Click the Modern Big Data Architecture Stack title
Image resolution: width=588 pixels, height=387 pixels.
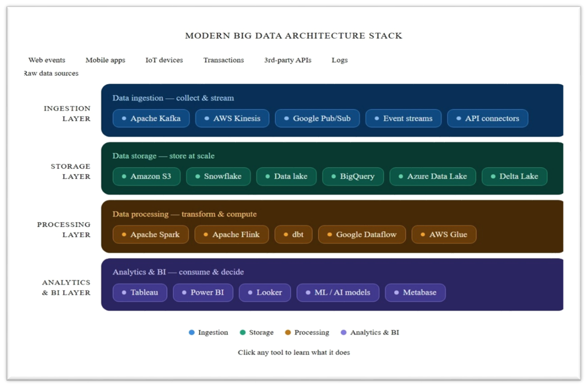click(294, 36)
